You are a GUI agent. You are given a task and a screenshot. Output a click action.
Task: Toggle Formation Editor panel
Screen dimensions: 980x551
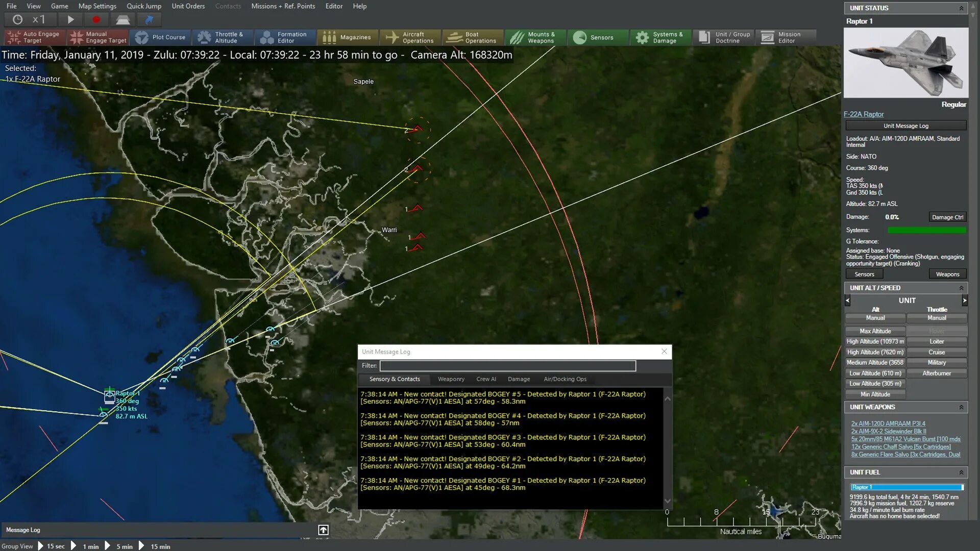[287, 37]
